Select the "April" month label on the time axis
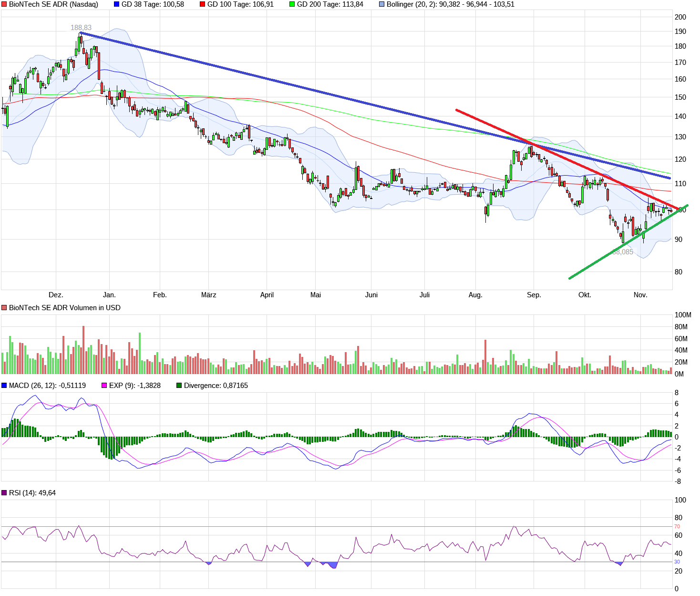This screenshot has width=700, height=596. click(x=267, y=295)
